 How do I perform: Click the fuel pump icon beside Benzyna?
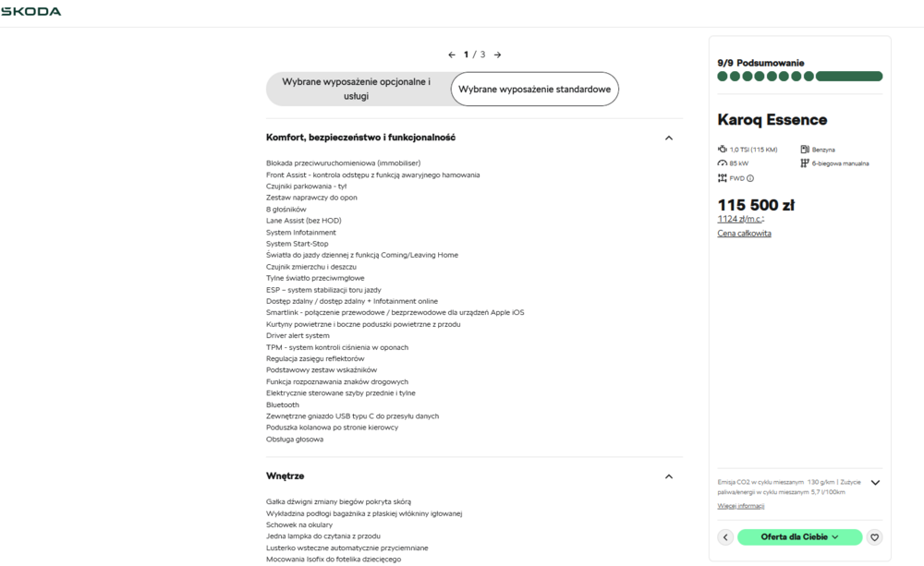[804, 149]
